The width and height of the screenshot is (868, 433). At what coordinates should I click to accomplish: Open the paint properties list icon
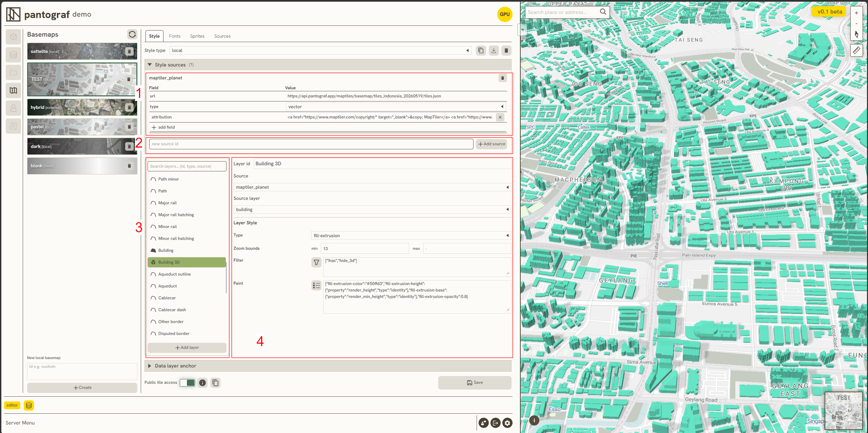click(316, 285)
